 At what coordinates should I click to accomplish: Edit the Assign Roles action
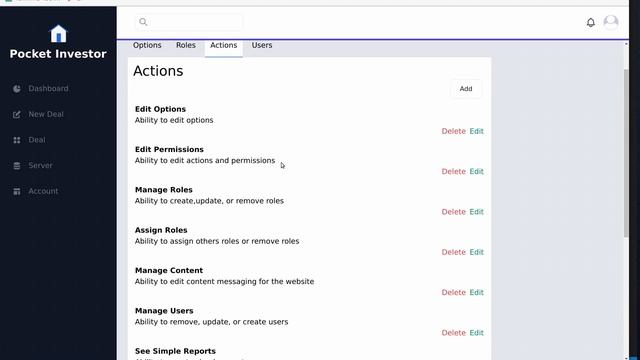click(476, 252)
